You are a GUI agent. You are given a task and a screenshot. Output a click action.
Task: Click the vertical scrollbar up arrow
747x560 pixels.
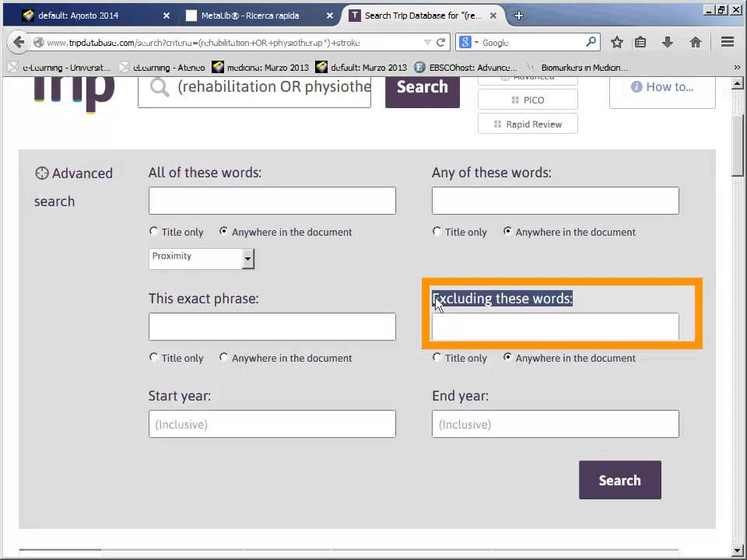[x=738, y=84]
